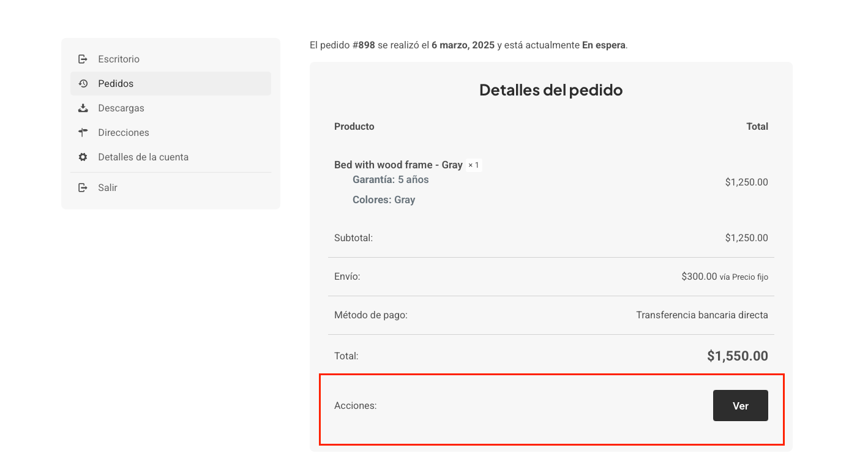Screen dimensions: 868x475
Task: Select Pedidos in the account sidebar
Action: coord(116,84)
